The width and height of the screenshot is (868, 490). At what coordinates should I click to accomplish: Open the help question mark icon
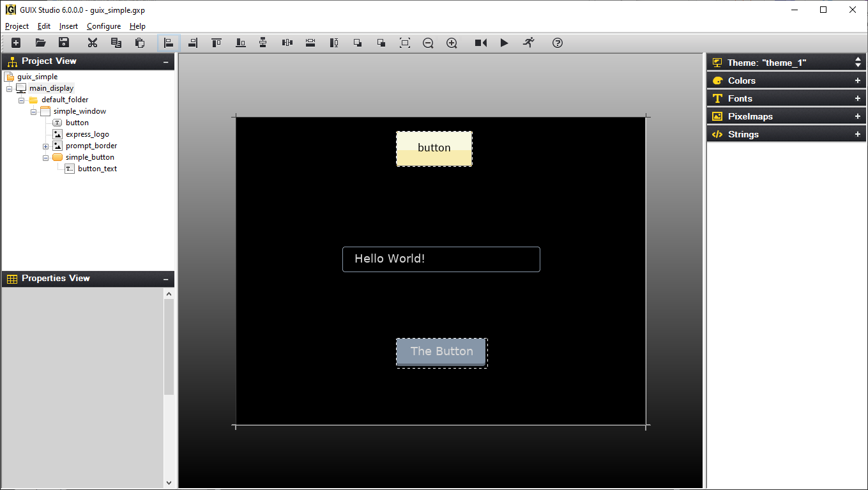[557, 43]
